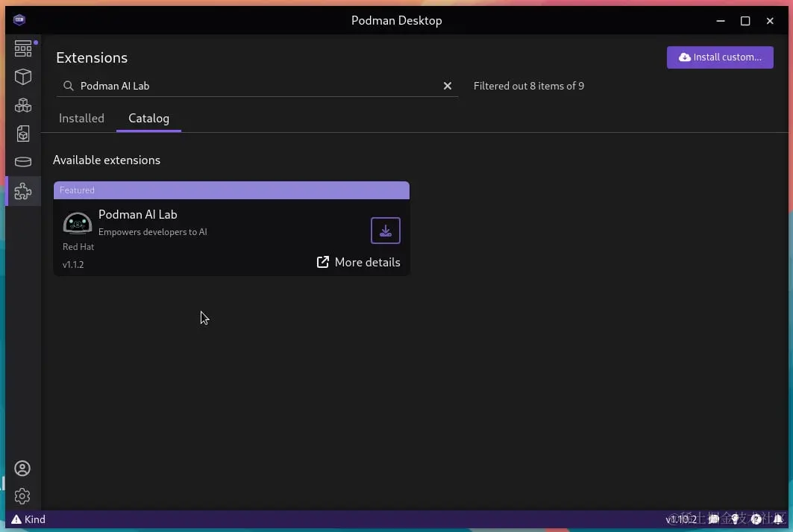This screenshot has width=793, height=532.
Task: Click the search magnifier icon
Action: click(68, 86)
